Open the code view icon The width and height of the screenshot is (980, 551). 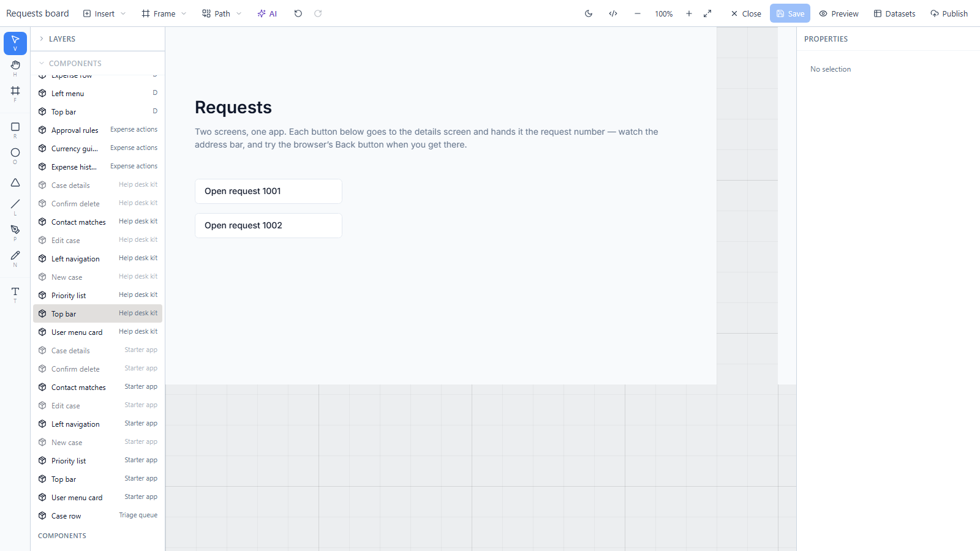(x=613, y=13)
